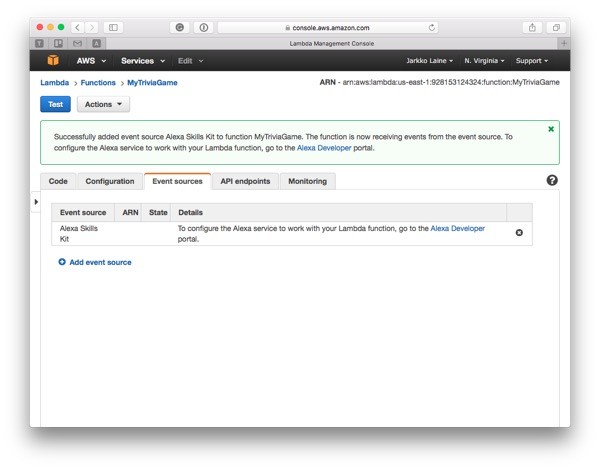Image resolution: width=600 pixels, height=470 pixels.
Task: Click the Lambda Management Console browser tab
Action: [331, 43]
